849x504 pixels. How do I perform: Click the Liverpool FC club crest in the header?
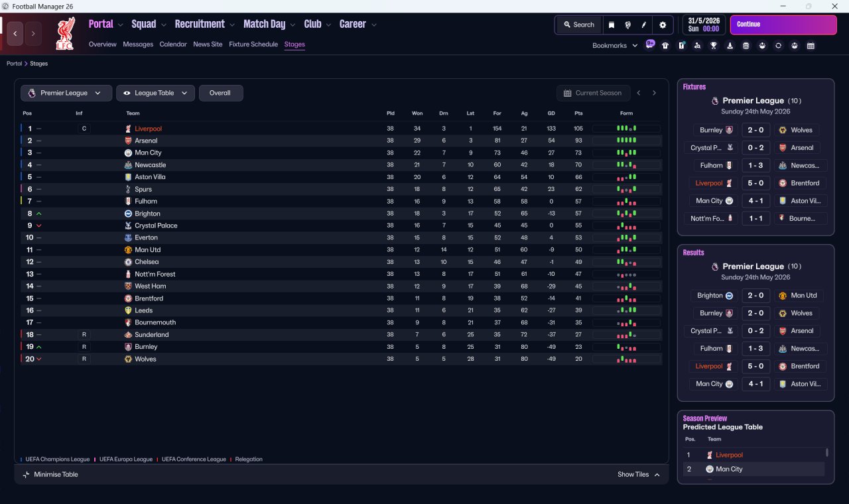point(65,33)
